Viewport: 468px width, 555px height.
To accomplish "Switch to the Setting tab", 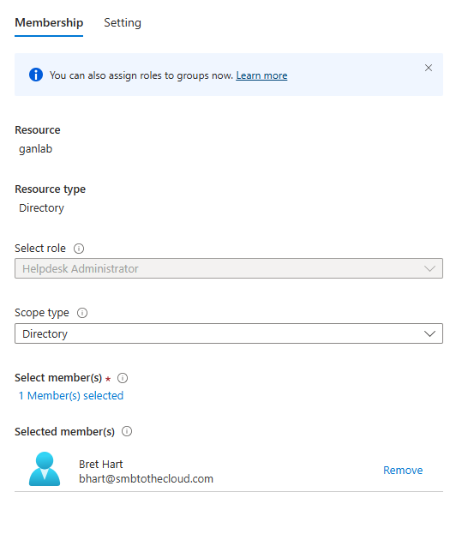I will coord(122,23).
